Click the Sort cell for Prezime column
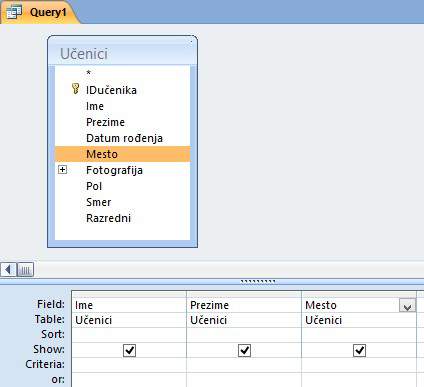The image size is (424, 387). (244, 335)
